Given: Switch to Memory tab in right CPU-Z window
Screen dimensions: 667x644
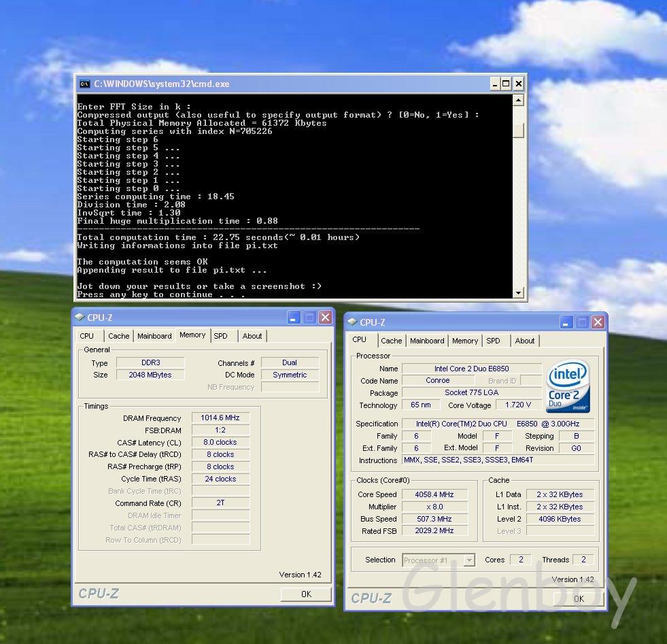Looking at the screenshot, I should [x=465, y=341].
